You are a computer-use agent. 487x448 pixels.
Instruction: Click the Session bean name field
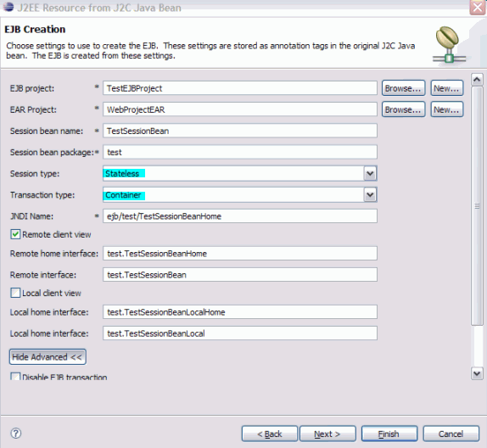[x=240, y=131]
